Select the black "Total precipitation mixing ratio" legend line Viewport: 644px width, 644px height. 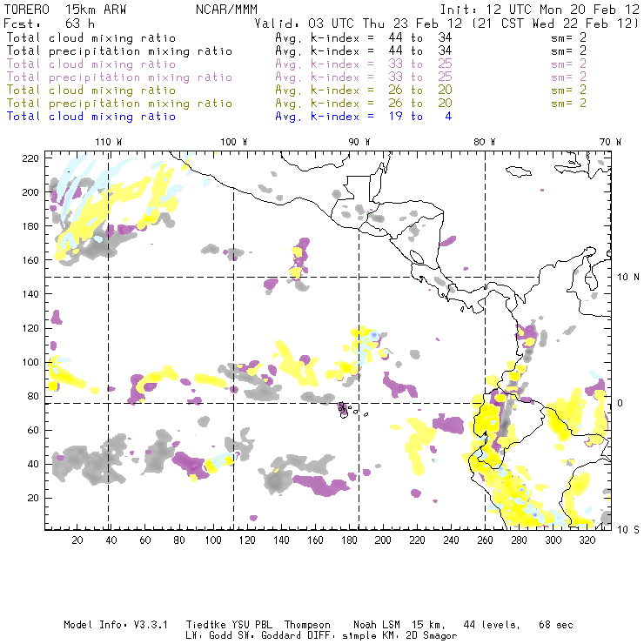point(119,51)
